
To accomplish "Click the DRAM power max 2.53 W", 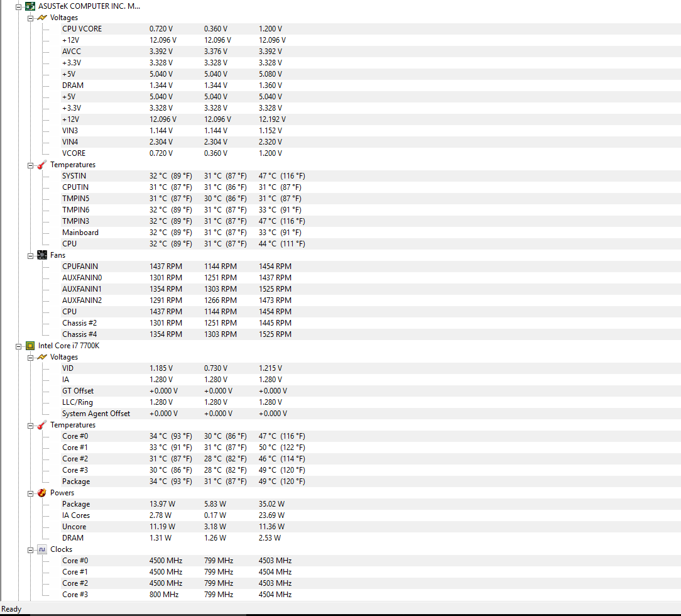I will (270, 538).
